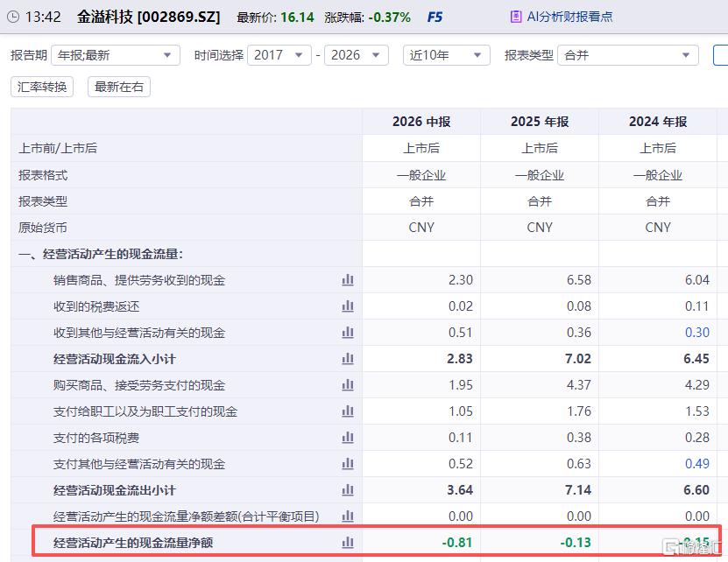Open the start year 2017 dropdown
Screen dimensions: 728x562
click(x=279, y=55)
